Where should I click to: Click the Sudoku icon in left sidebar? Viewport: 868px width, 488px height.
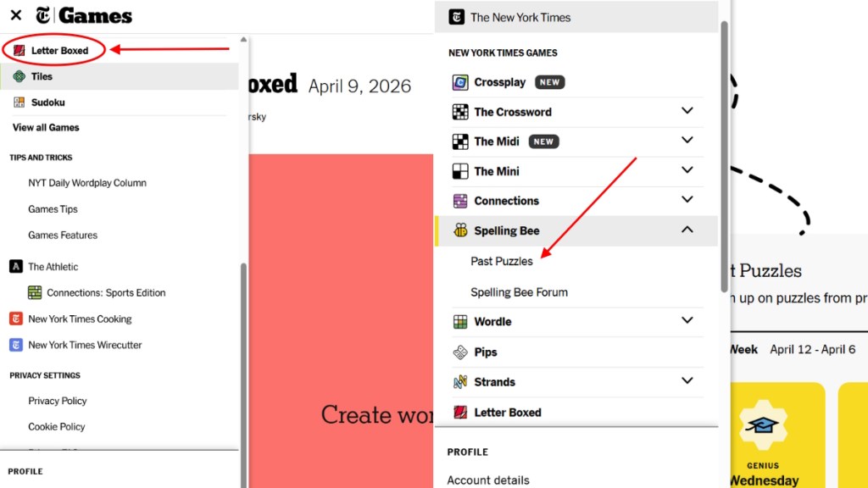click(x=19, y=103)
